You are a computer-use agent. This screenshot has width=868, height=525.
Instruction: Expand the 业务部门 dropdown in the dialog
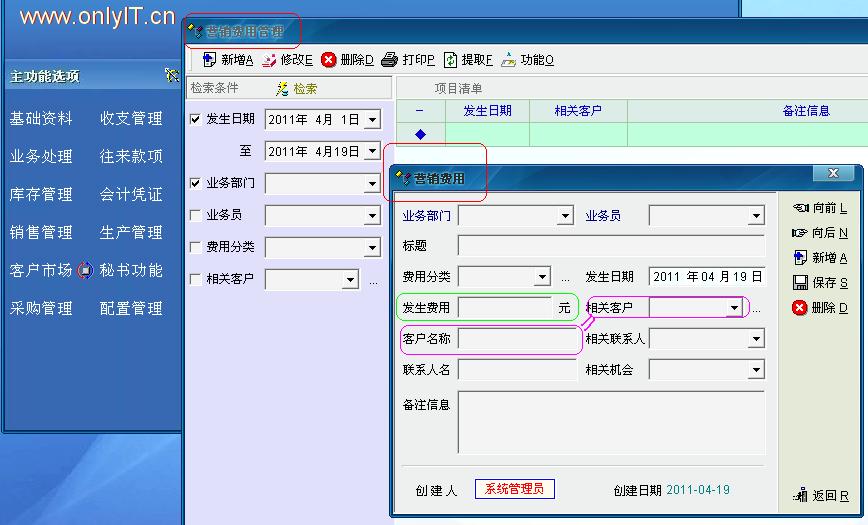pyautogui.click(x=565, y=216)
